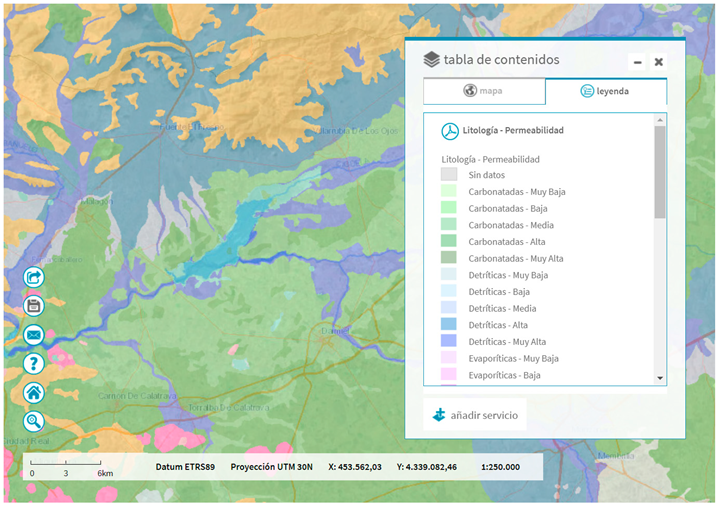Click the legend vertical scrollbar thumb

tap(660, 172)
